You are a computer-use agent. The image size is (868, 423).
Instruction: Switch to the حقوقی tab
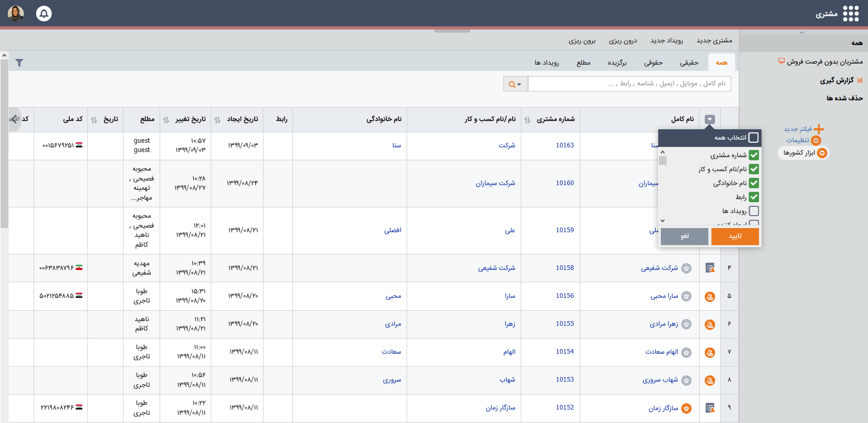point(653,63)
